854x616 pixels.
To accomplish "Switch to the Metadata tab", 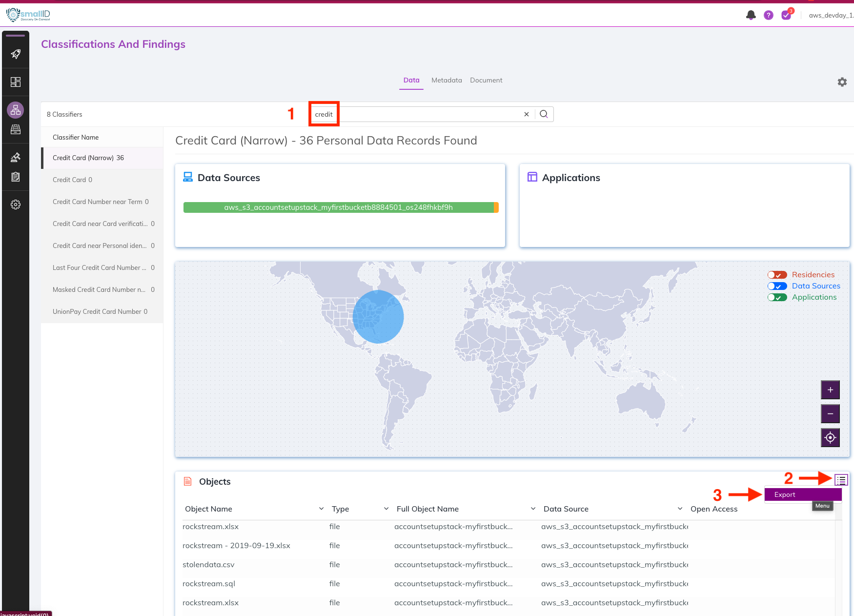I will 447,80.
